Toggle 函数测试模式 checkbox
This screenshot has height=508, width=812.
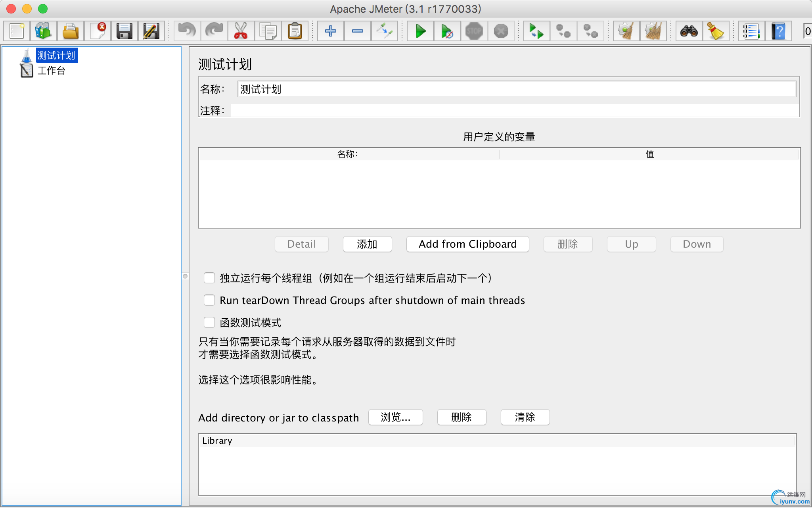[209, 322]
